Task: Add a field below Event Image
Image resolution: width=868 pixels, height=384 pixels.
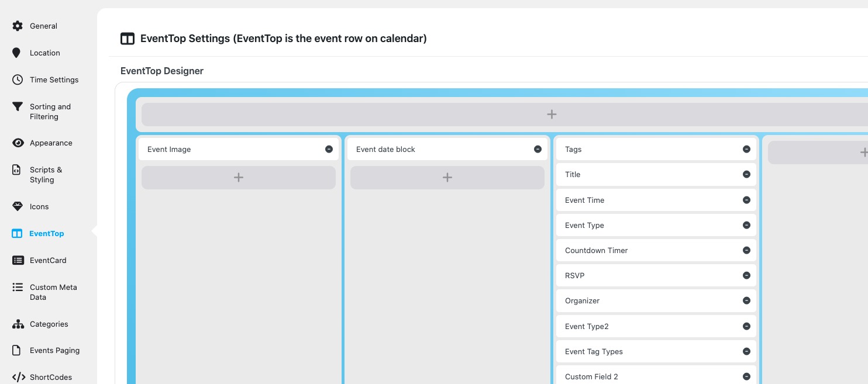Action: 239,178
